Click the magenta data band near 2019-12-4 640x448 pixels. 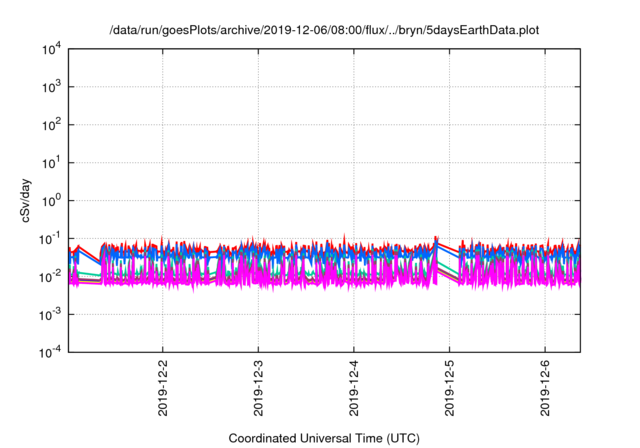tap(353, 274)
